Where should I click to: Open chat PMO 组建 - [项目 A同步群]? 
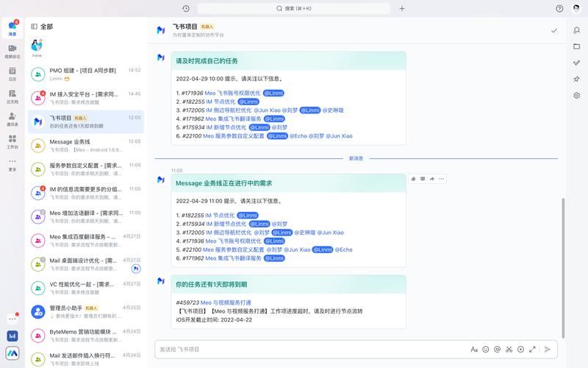(x=86, y=74)
